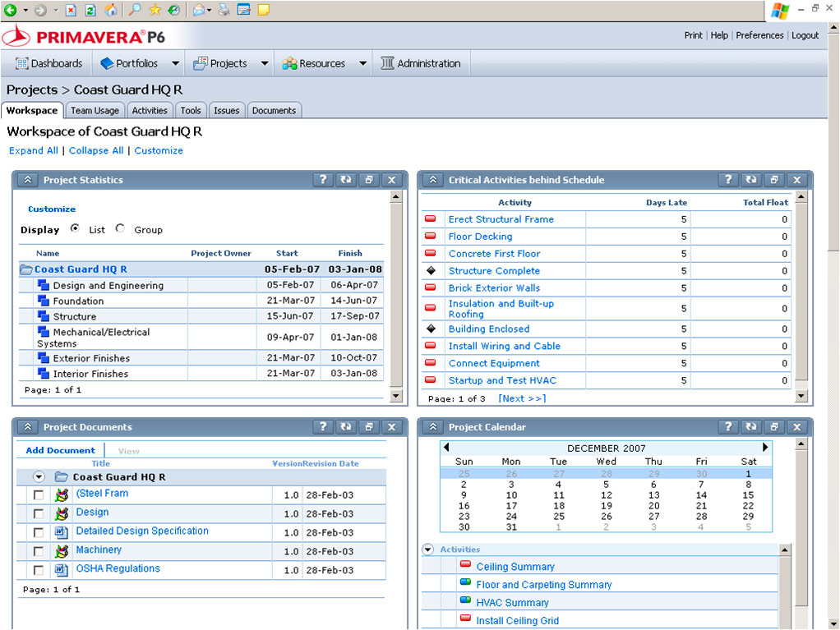Refresh the Project Statistics panel
This screenshot has width=840, height=630.
346,180
